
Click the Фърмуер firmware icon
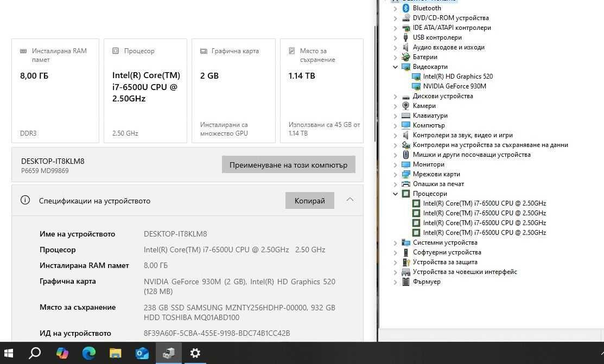[405, 282]
